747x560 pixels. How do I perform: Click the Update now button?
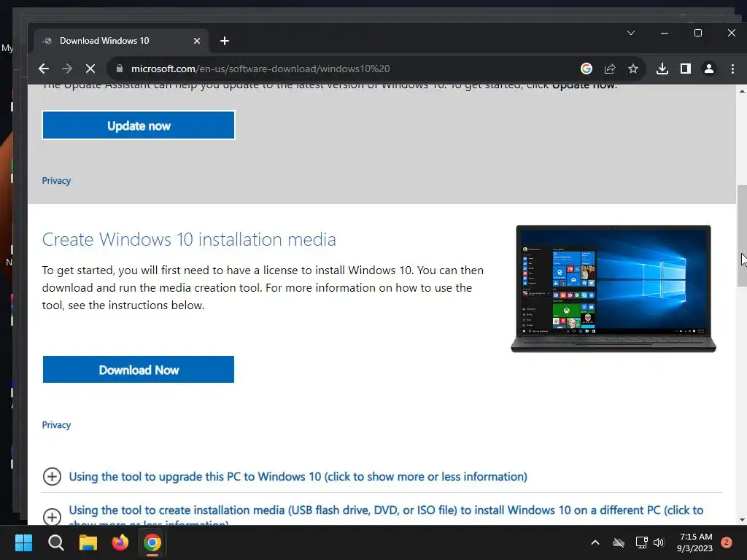[x=139, y=125]
